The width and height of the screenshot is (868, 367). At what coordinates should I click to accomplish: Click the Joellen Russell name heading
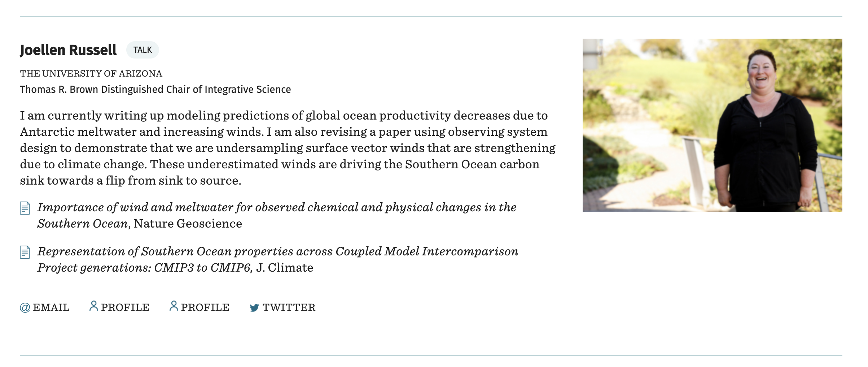(68, 50)
